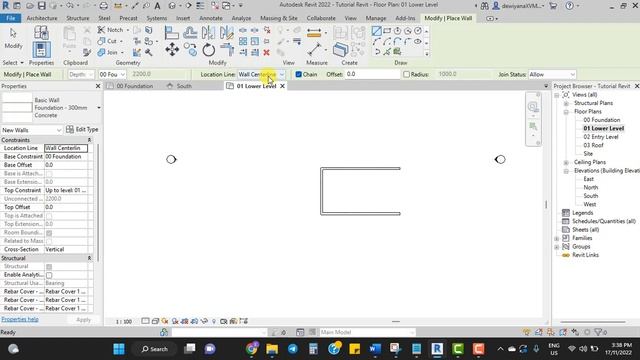Toggle Related to Mass checkbox
This screenshot has height=360, width=640.
[49, 241]
